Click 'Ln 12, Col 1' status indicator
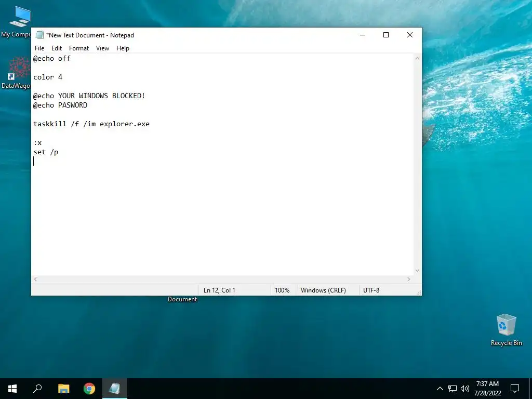The height and width of the screenshot is (399, 532). (219, 290)
